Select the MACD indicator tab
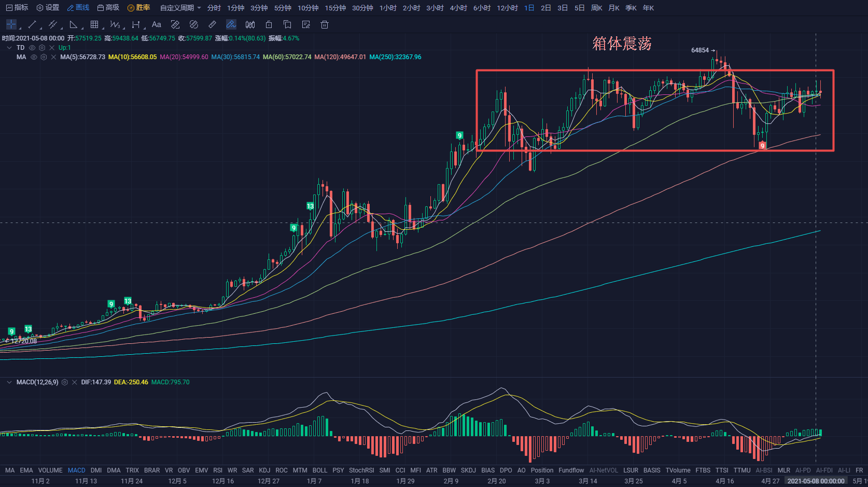This screenshot has height=487, width=868. pos(76,470)
